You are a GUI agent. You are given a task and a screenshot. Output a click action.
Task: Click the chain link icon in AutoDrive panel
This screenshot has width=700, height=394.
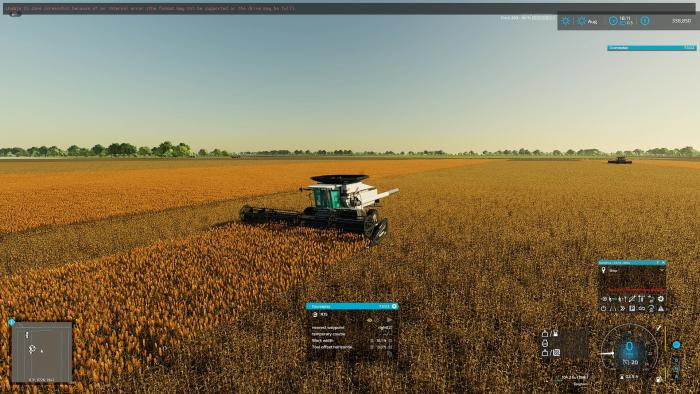tap(642, 309)
